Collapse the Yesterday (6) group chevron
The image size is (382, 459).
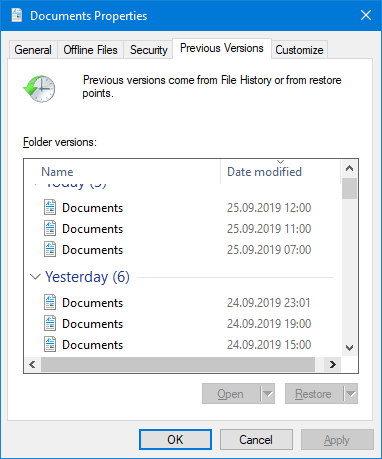click(35, 277)
